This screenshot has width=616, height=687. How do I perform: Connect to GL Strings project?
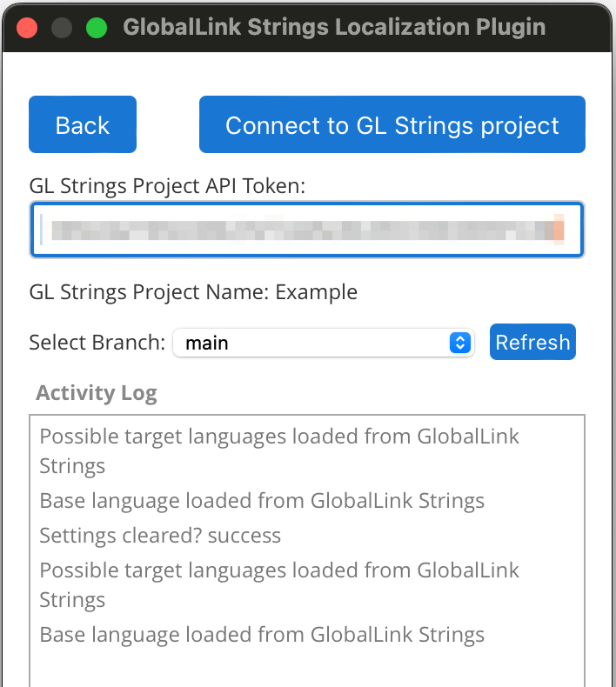point(392,124)
